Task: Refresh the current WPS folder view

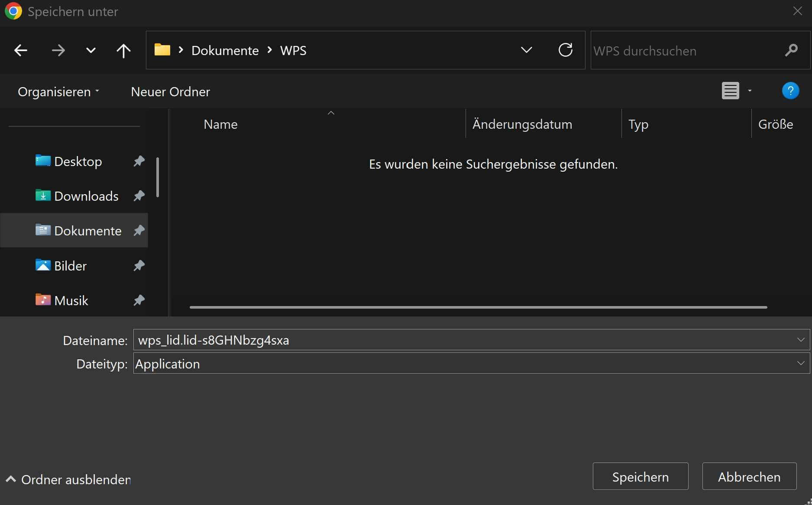Action: coord(566,50)
